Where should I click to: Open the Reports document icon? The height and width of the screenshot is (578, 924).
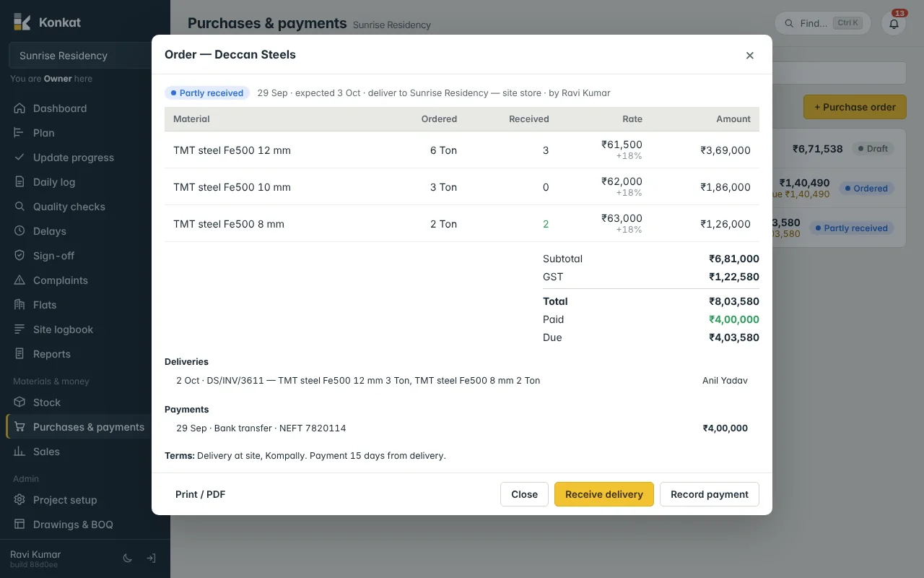[19, 354]
